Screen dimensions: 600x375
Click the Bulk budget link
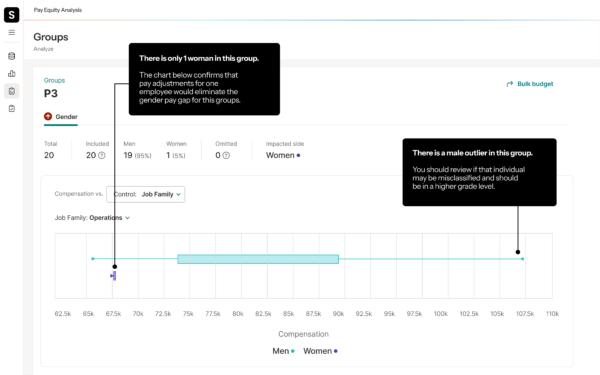pyautogui.click(x=530, y=84)
